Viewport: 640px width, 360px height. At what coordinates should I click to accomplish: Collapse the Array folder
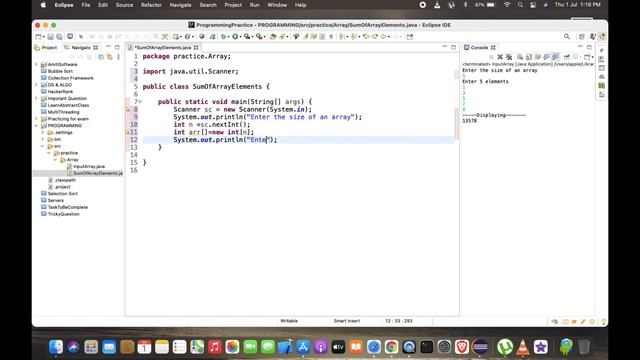pos(56,160)
